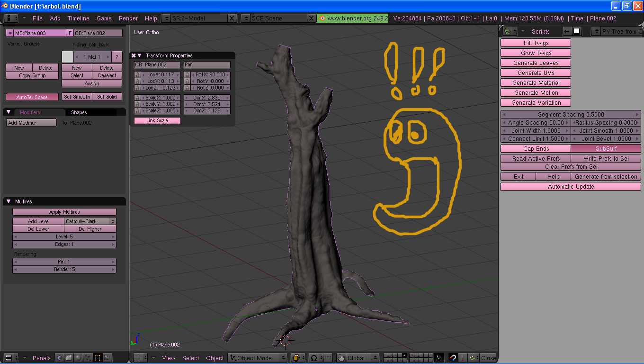This screenshot has height=364, width=644.
Task: Open the Object context buttons icon
Action: point(88,358)
